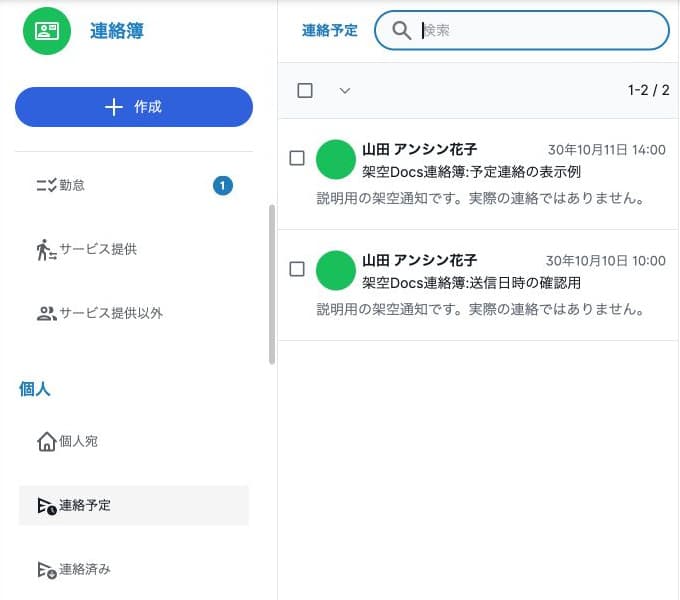Viewport: 680px width, 600px height.
Task: Click the 連絡予定 heading beside the search box
Action: tap(330, 30)
